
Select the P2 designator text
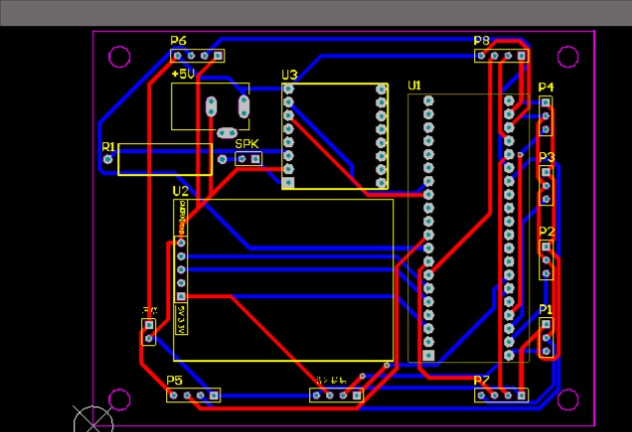(547, 232)
